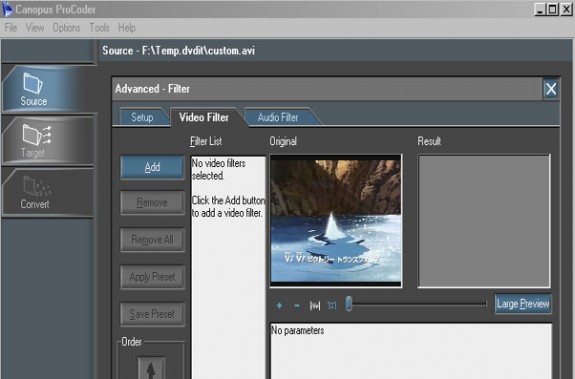Move filter up with Order arrow

click(x=151, y=369)
